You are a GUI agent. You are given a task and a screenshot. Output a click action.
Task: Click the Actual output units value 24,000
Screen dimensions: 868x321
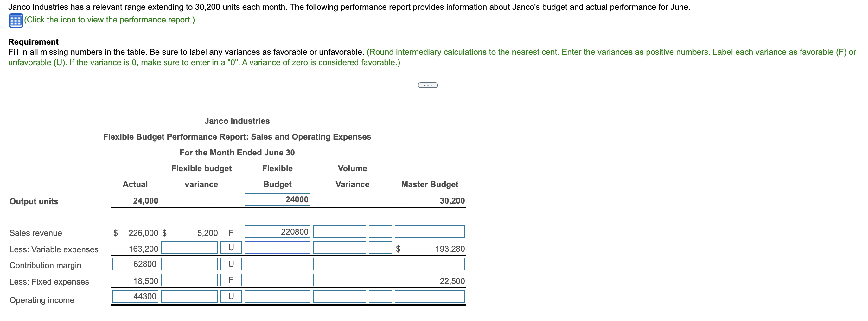pos(146,201)
